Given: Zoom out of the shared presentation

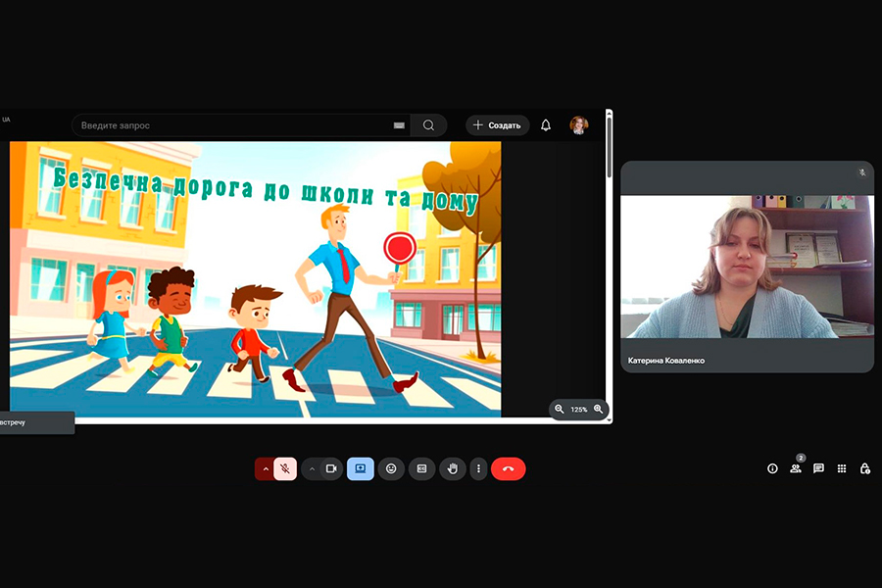Looking at the screenshot, I should coord(560,410).
